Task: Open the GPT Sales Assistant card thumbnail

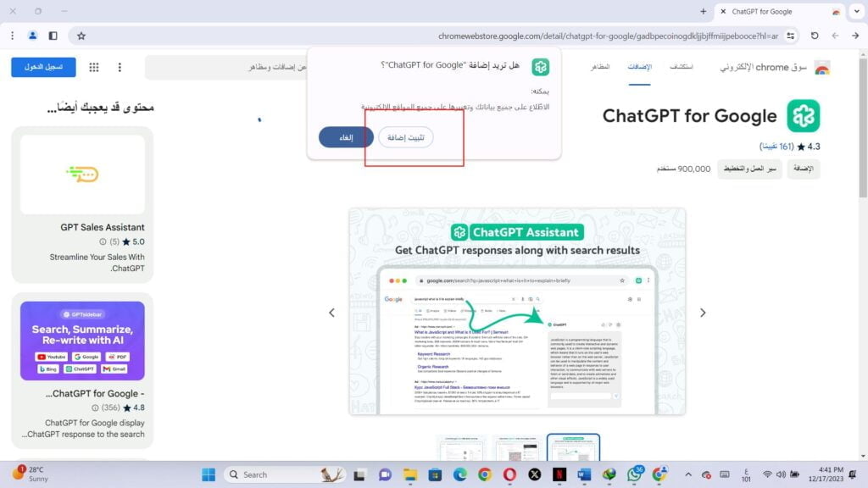Action: pyautogui.click(x=82, y=175)
